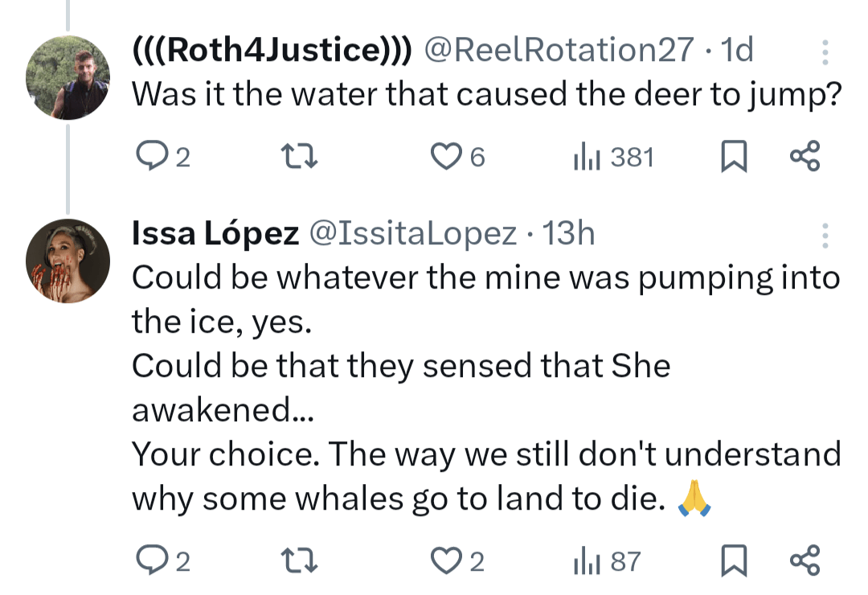Open the 13h timestamp on Issa's tweet
Viewport: 868px width, 595px height.
tap(569, 234)
